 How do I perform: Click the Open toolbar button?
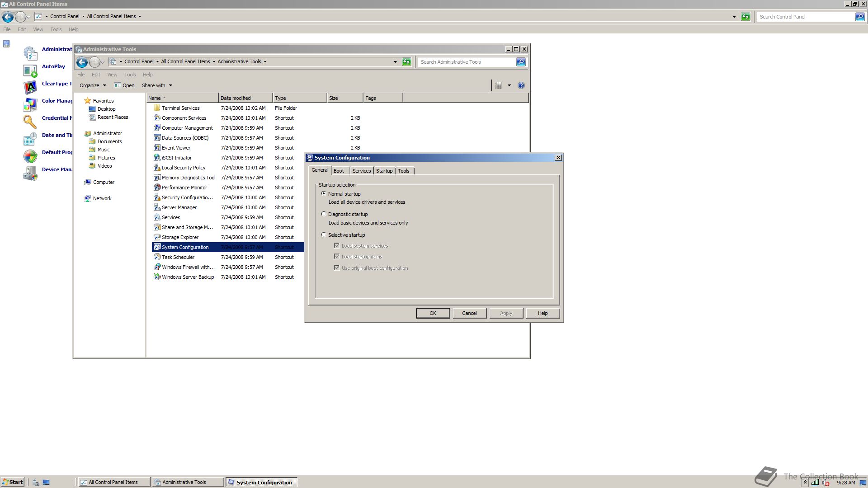point(124,85)
